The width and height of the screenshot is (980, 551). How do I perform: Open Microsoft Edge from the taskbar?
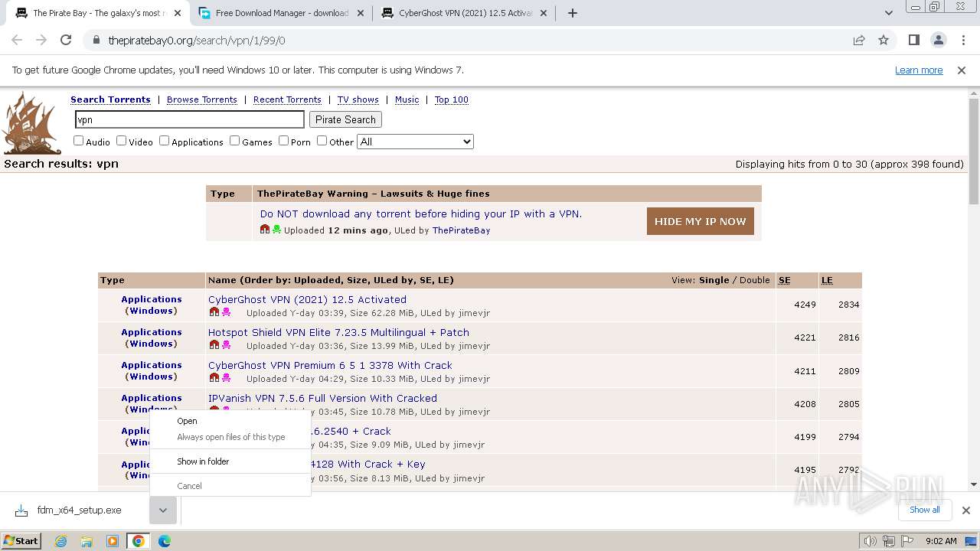pyautogui.click(x=165, y=541)
